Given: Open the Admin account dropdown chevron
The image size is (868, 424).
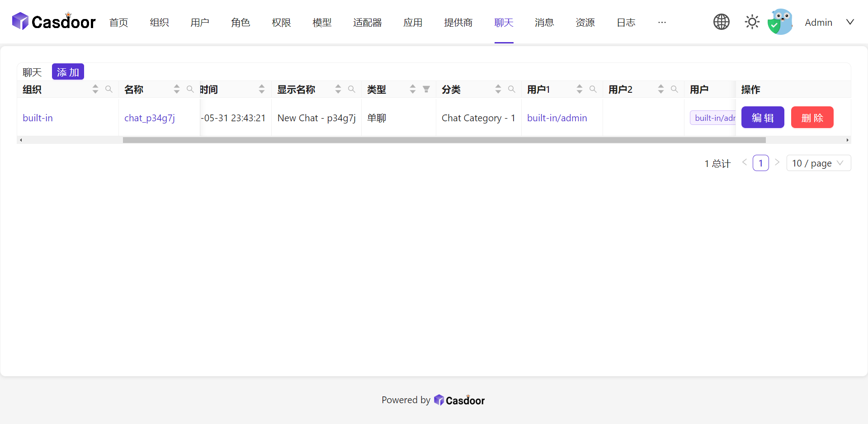Looking at the screenshot, I should click(850, 22).
